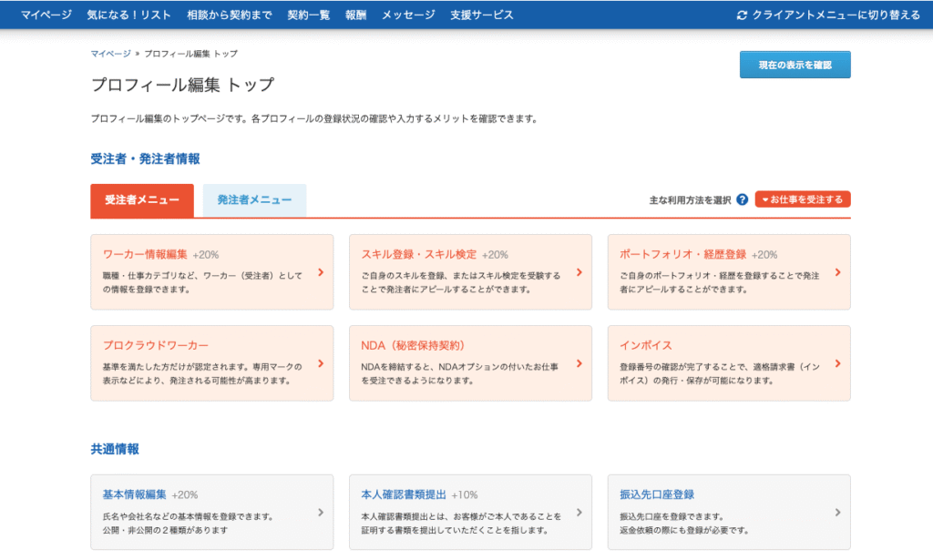This screenshot has width=933, height=560.
Task: Click the 受注者・発注者情報 section heading
Action: tap(145, 158)
